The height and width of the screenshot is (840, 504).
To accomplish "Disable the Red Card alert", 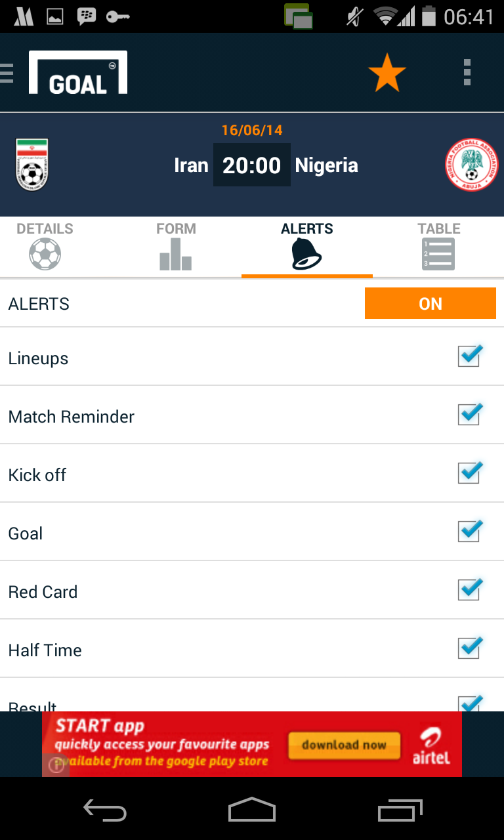I will click(x=469, y=590).
